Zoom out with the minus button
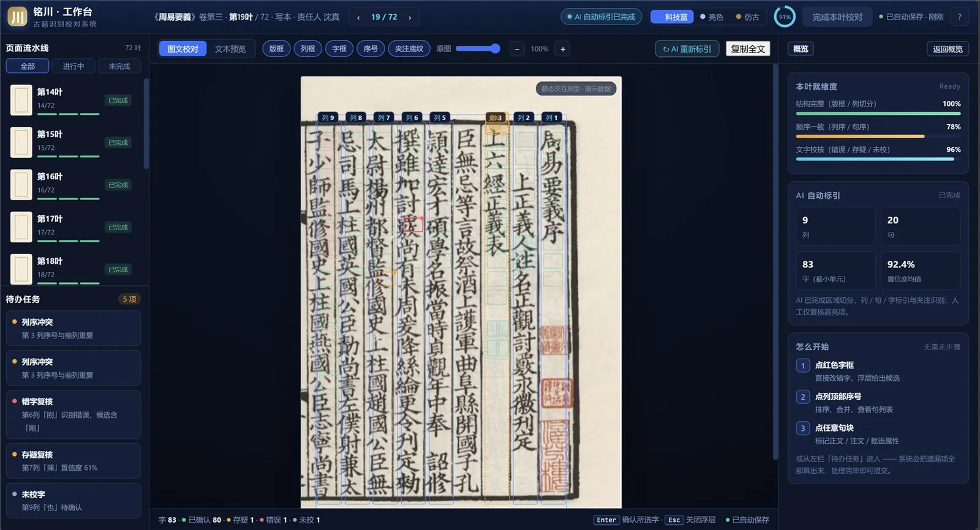The image size is (980, 530). 517,49
